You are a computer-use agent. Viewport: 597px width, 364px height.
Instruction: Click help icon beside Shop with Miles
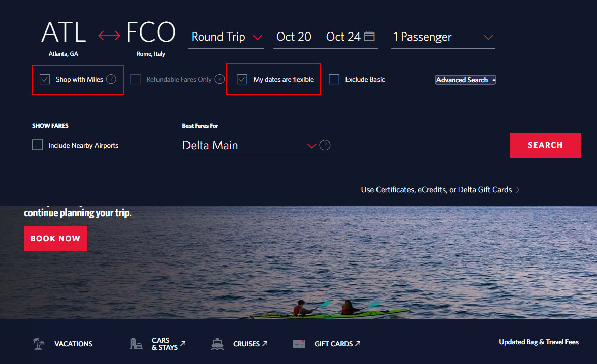(111, 79)
